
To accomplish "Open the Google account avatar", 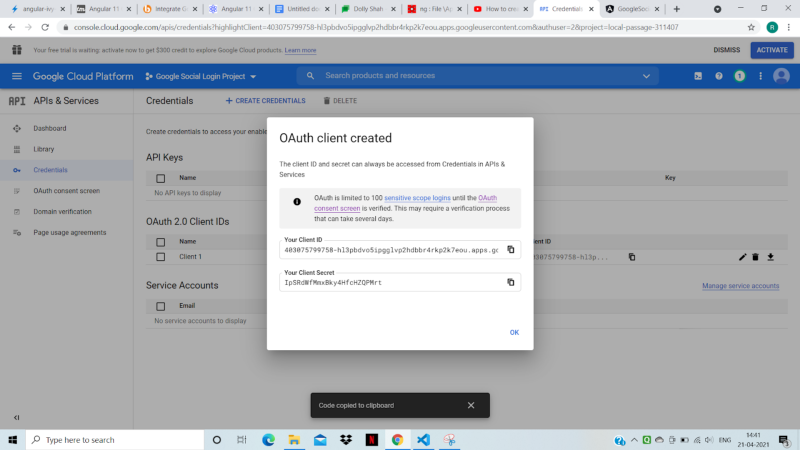I will [x=781, y=76].
